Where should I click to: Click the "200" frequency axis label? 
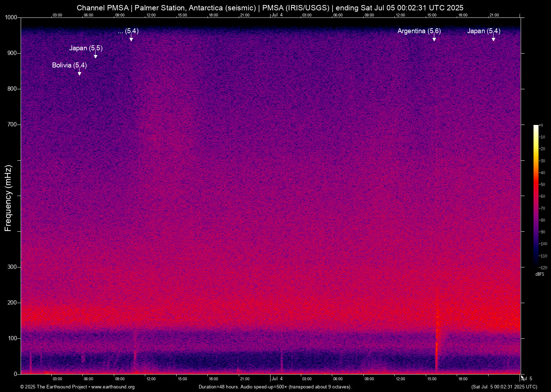click(12, 303)
